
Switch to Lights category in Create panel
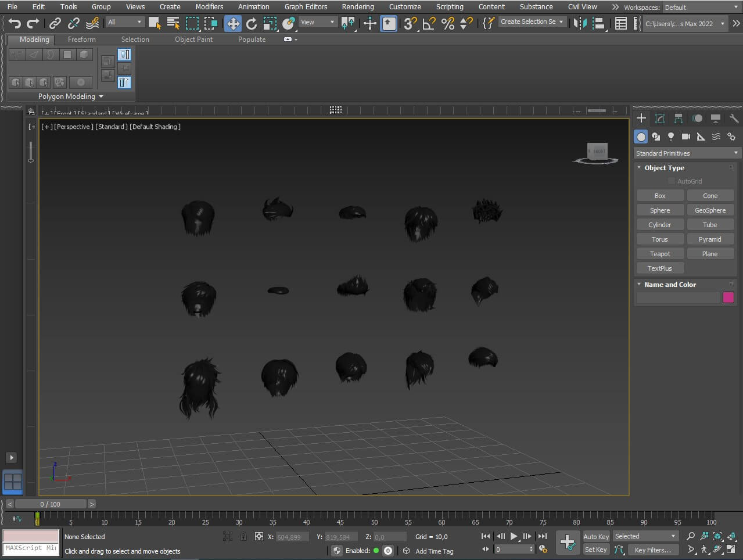(671, 137)
